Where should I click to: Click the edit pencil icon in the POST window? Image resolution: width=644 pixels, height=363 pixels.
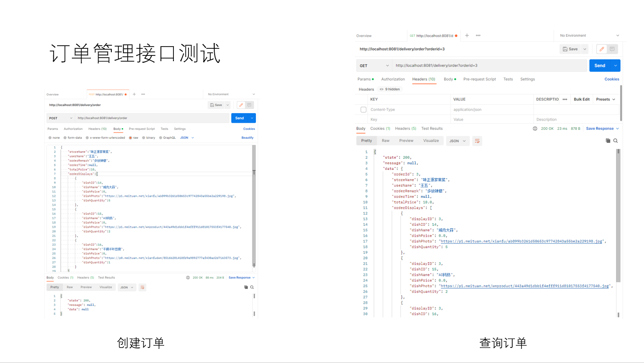(x=241, y=105)
